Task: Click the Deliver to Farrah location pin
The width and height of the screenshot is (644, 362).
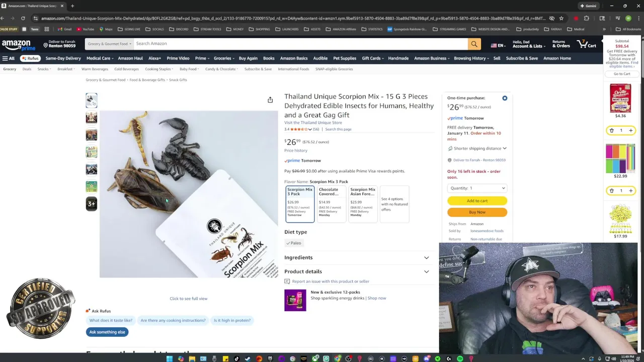Action: point(47,46)
